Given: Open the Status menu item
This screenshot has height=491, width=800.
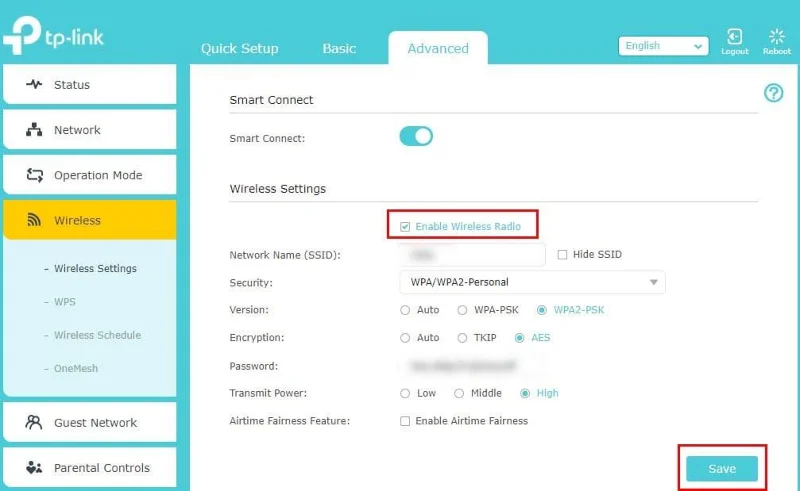Looking at the screenshot, I should (90, 84).
